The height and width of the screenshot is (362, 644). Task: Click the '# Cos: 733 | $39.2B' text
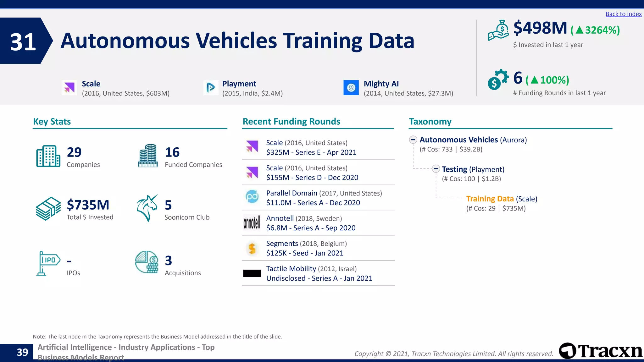pos(451,149)
